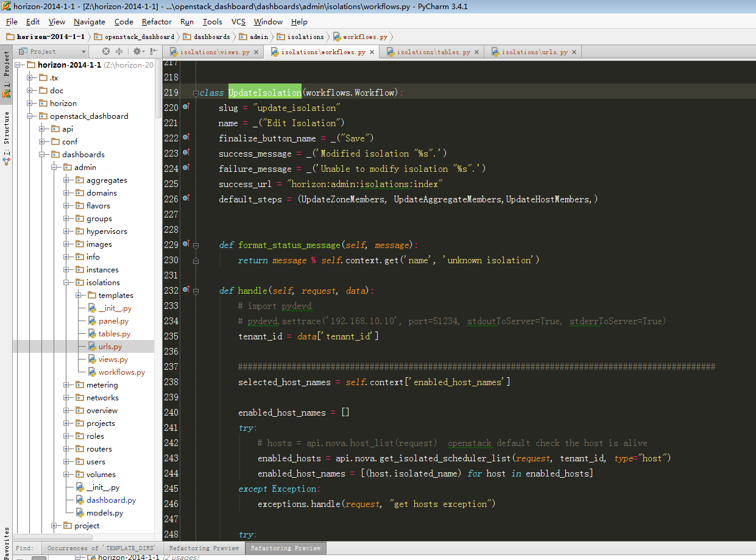Click the Project tree vertical scrollbar
The image size is (756, 560).
click(158, 88)
